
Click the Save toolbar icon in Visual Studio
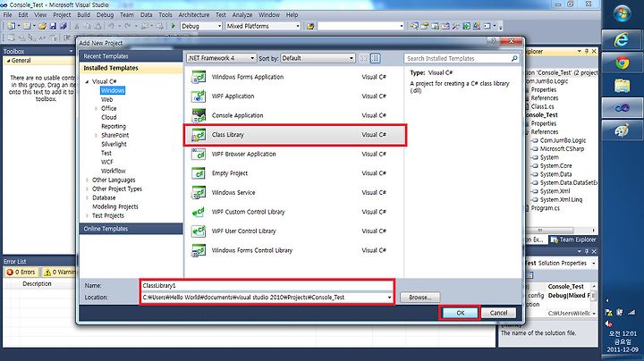53,26
